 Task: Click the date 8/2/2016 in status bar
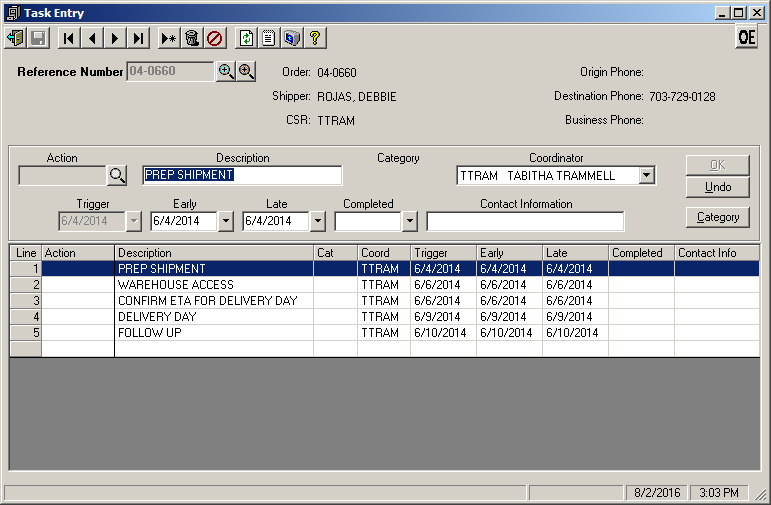coord(657,493)
